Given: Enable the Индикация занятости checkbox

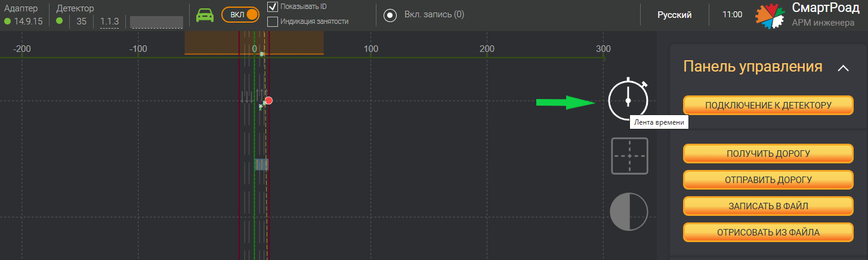Looking at the screenshot, I should click(x=273, y=21).
